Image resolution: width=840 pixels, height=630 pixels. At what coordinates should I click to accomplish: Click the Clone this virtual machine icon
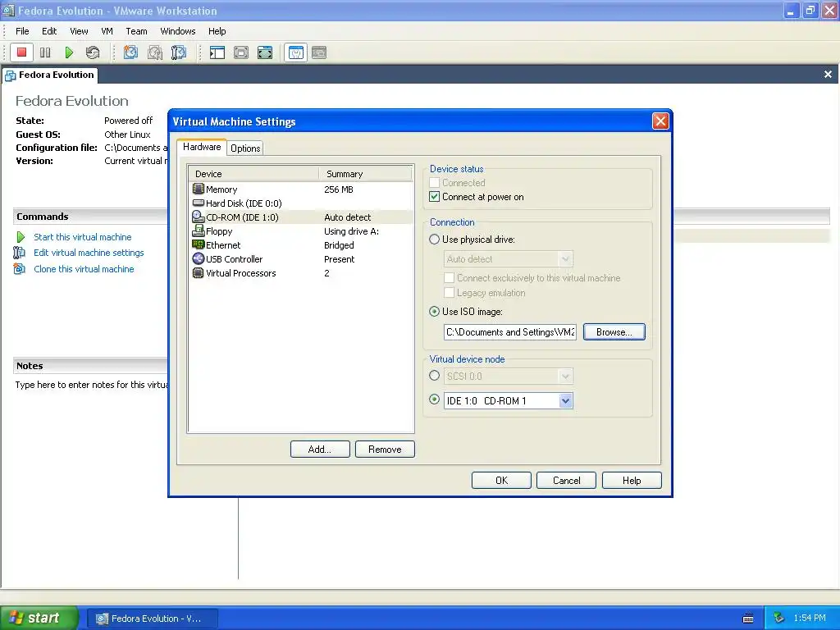(x=20, y=268)
